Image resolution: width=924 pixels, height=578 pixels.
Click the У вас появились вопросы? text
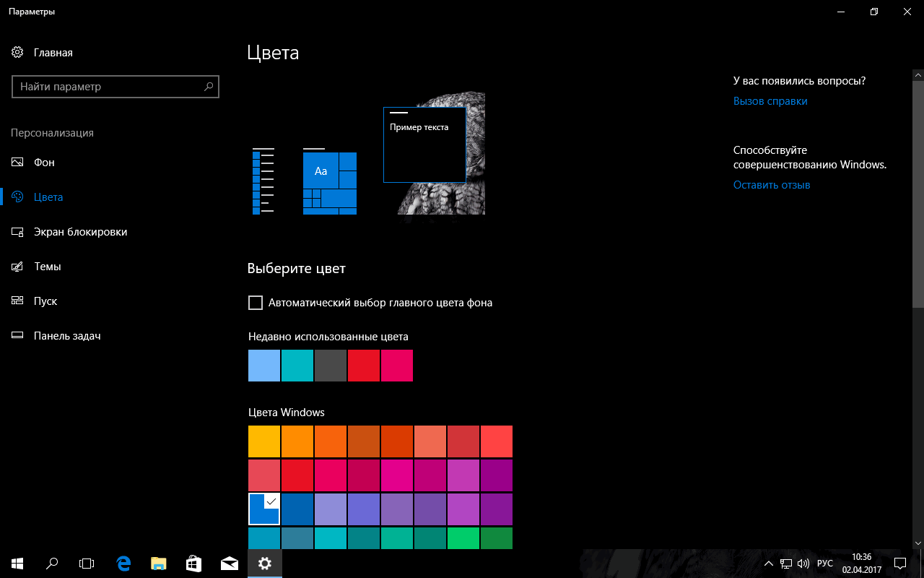(800, 81)
